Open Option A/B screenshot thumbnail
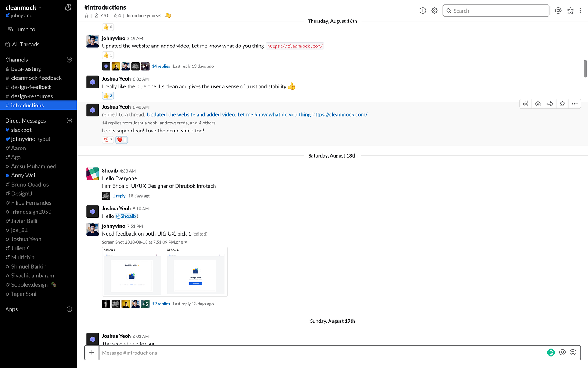This screenshot has height=368, width=588. 165,272
